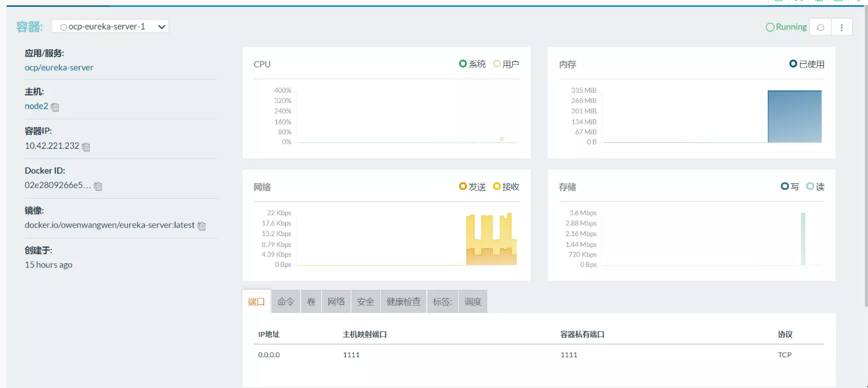
Task: Copy the eureka-server image name
Action: (x=201, y=226)
